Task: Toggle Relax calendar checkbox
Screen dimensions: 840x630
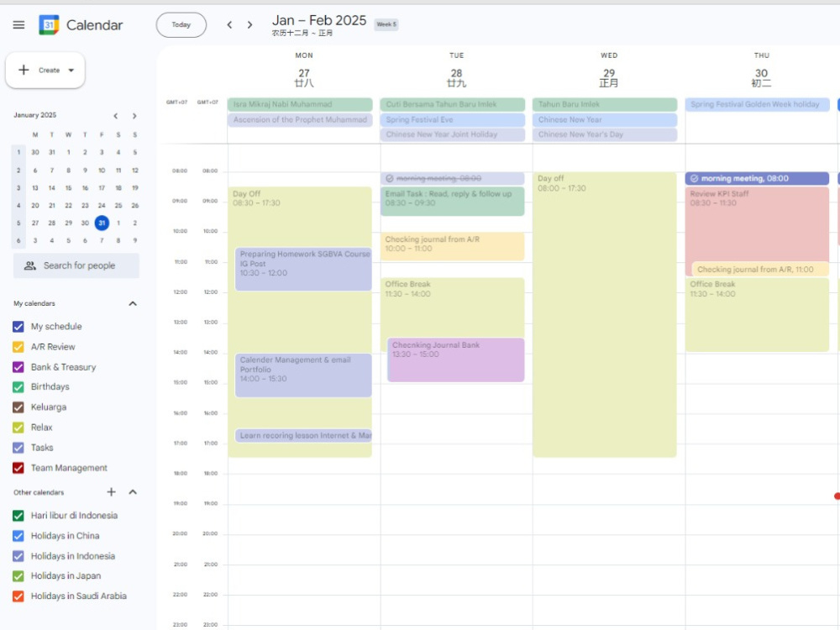Action: (18, 428)
